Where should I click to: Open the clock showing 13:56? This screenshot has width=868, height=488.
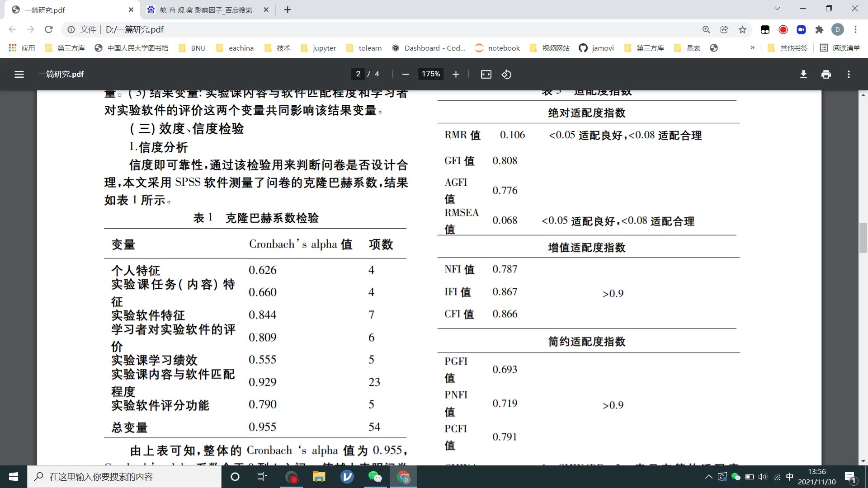pos(817,477)
